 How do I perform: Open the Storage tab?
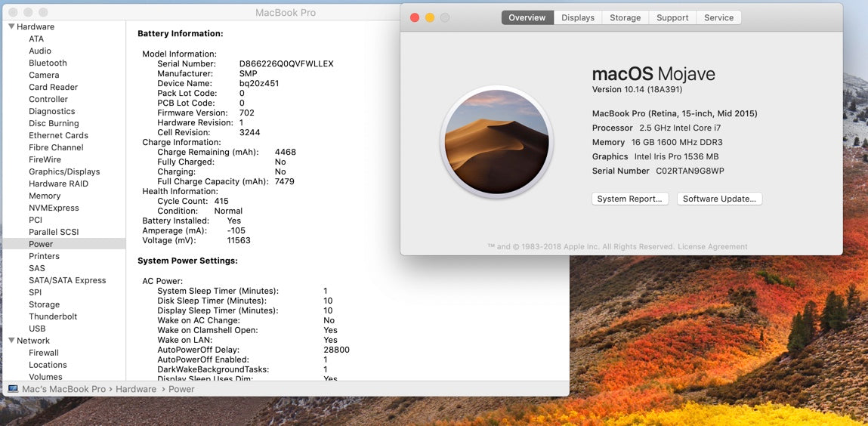625,17
